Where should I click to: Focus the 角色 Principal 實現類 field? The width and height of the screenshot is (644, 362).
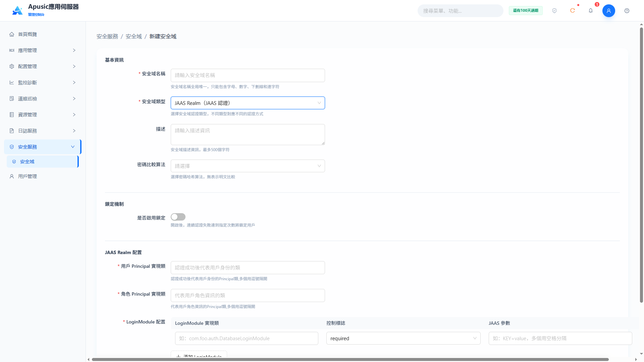click(x=248, y=295)
